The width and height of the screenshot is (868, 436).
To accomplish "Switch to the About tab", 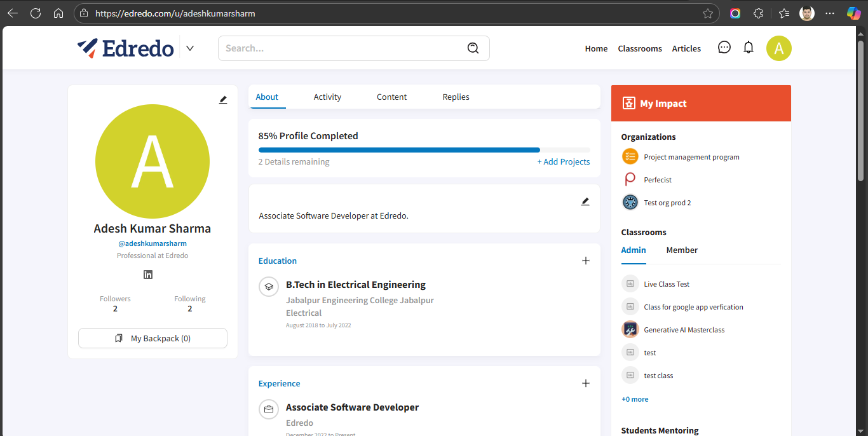I will tap(267, 97).
